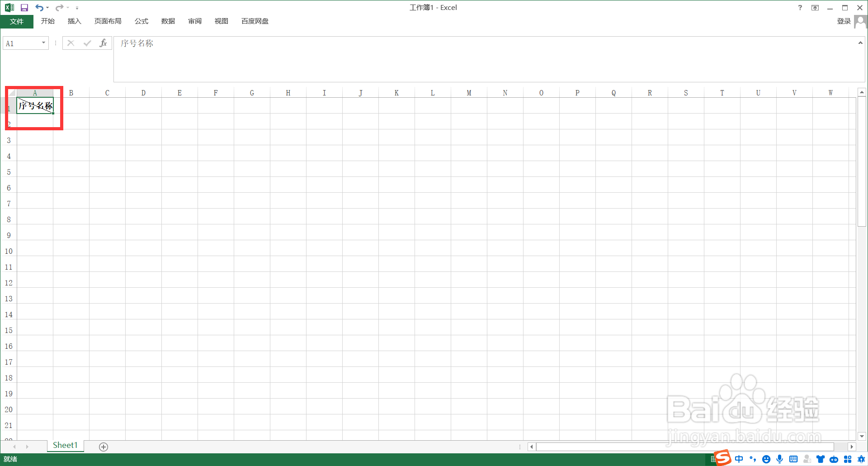Select row 20 header
868x466 pixels.
click(x=9, y=409)
